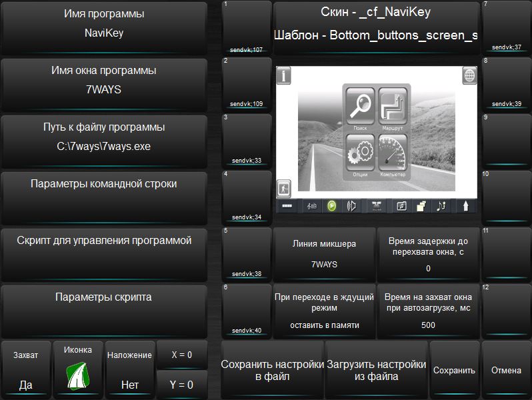Click Сохранить настройки в файл
The image size is (532, 400).
272,370
